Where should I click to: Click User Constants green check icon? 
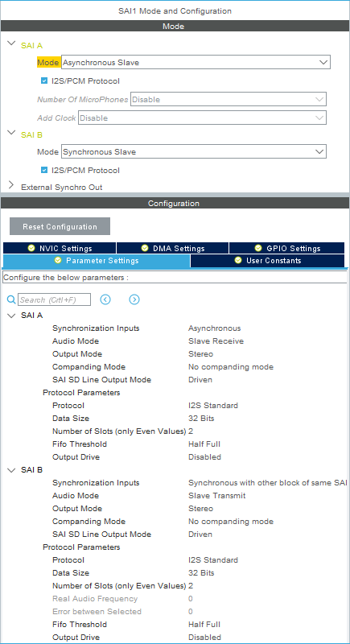coord(238,260)
